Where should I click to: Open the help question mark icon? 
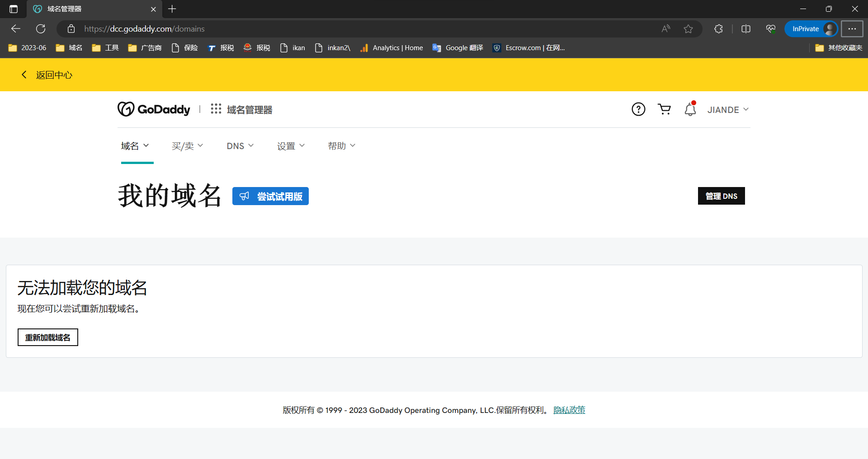click(638, 109)
